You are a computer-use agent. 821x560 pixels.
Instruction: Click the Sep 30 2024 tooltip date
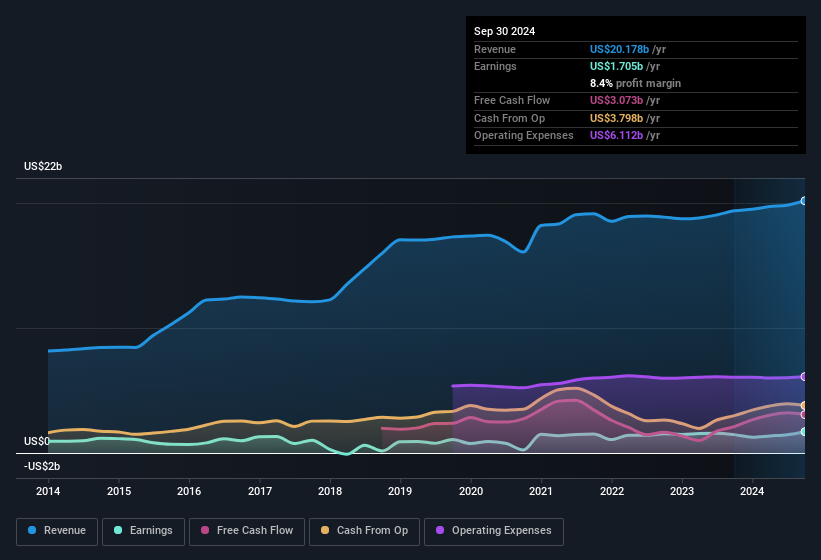(505, 31)
